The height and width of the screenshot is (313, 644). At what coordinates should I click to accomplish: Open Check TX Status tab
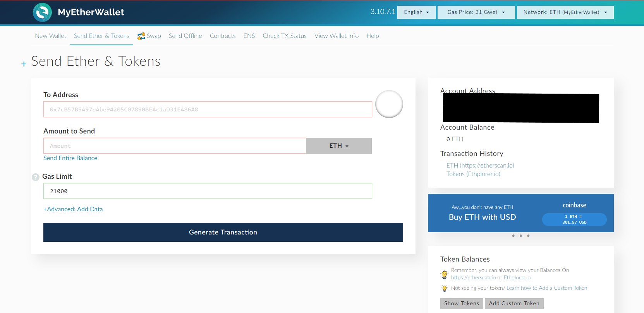285,36
